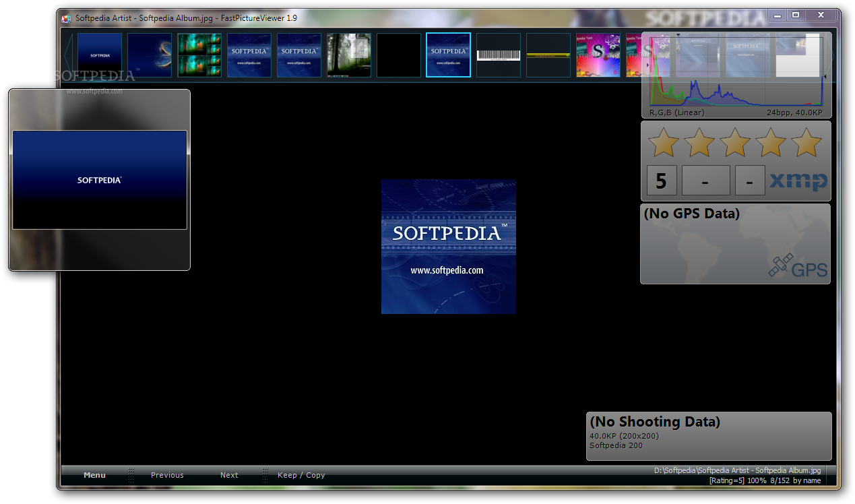855x504 pixels.
Task: Select Softpedia thumbnail just right of teal double-forest
Action: (x=249, y=55)
